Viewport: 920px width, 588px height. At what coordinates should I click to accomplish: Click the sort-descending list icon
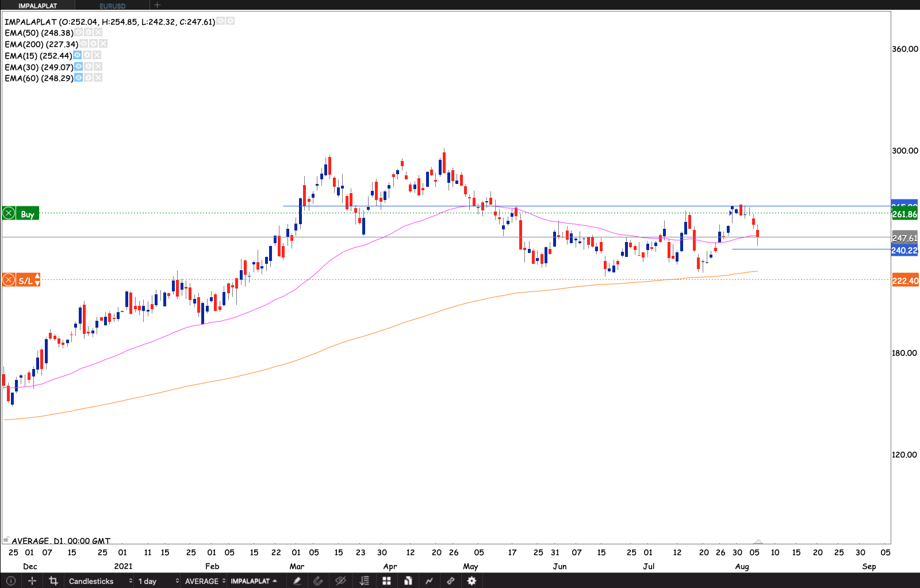click(x=364, y=581)
